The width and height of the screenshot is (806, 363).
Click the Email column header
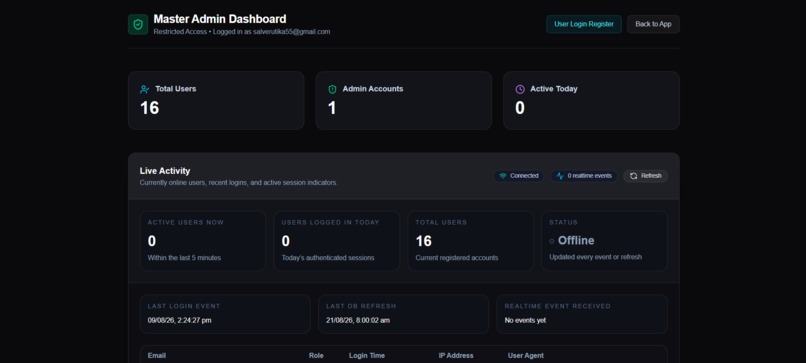pyautogui.click(x=157, y=356)
